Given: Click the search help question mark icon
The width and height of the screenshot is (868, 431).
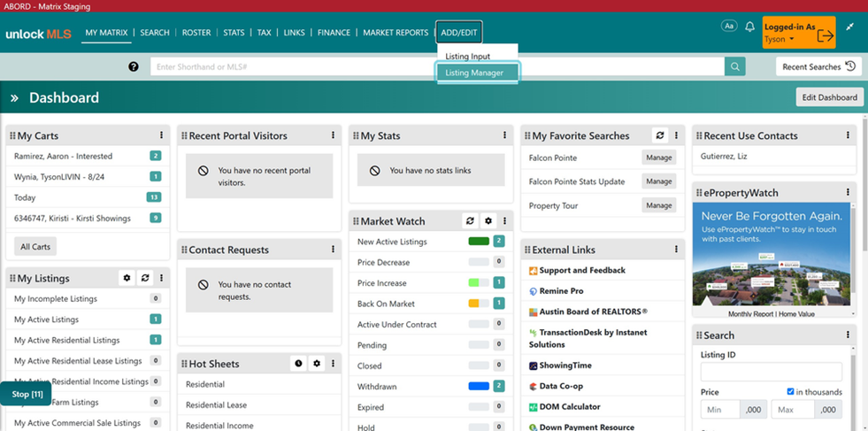Looking at the screenshot, I should click(x=134, y=66).
